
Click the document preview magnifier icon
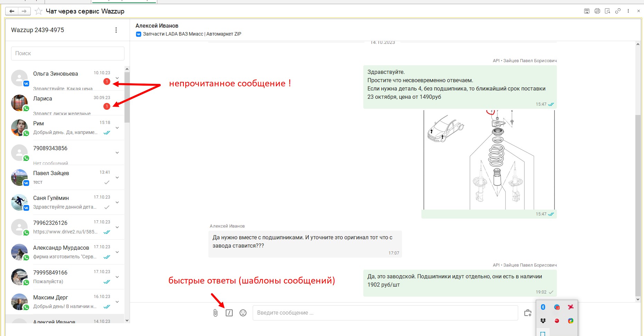point(607,11)
